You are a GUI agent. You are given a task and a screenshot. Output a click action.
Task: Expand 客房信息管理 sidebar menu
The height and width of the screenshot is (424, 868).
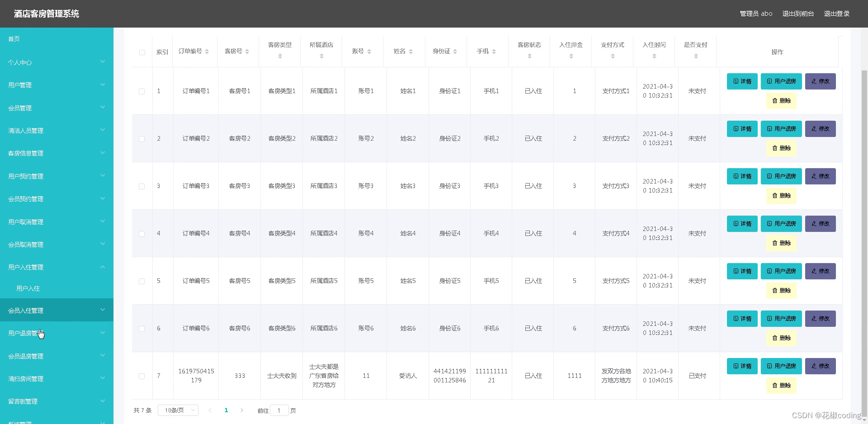coord(57,153)
